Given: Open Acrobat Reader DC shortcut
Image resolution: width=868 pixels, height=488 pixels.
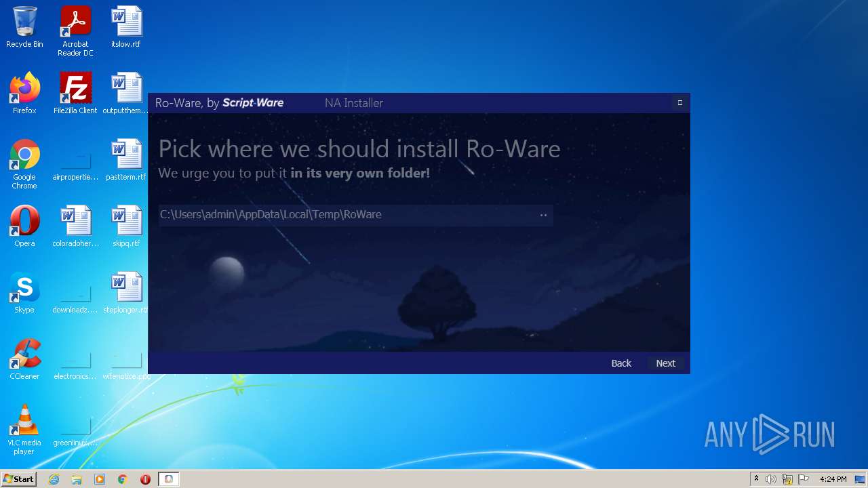Looking at the screenshot, I should [x=75, y=31].
